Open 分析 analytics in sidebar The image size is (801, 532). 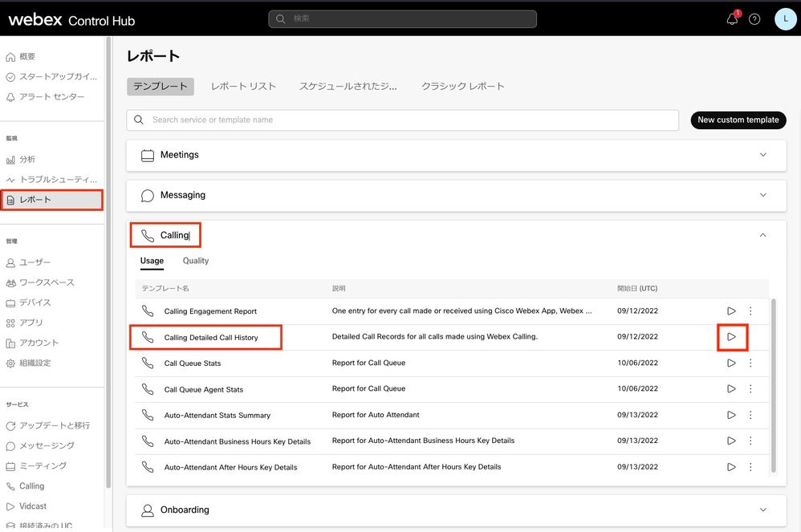21,160
